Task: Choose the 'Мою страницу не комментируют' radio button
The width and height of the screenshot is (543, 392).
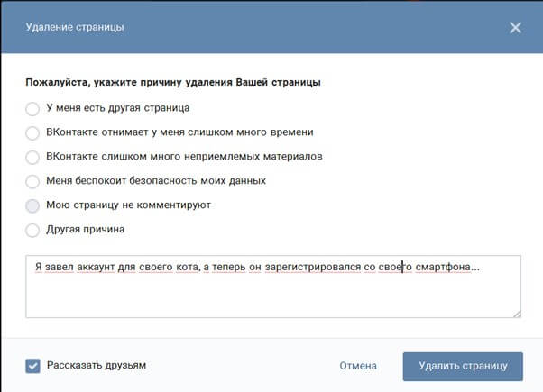Action: [32, 205]
